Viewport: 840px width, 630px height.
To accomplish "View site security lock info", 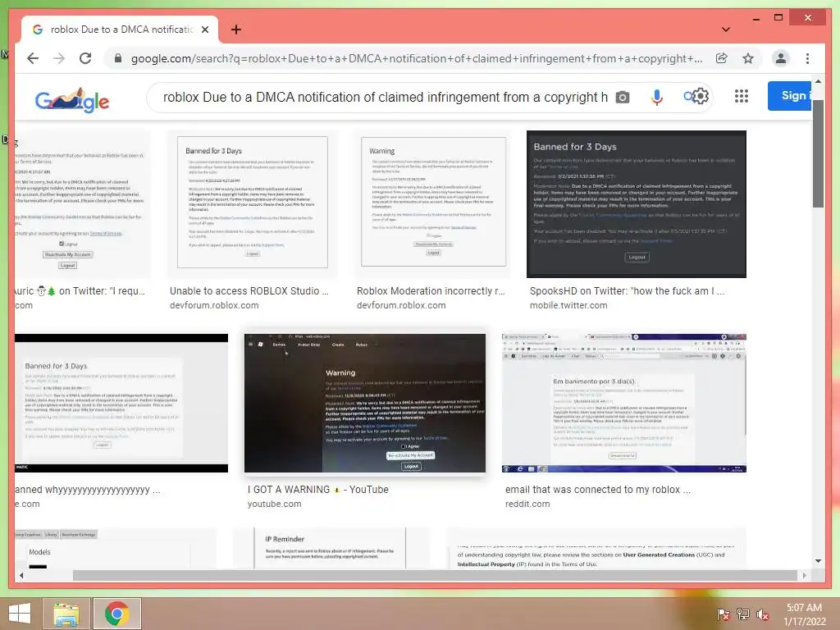I will [x=118, y=58].
